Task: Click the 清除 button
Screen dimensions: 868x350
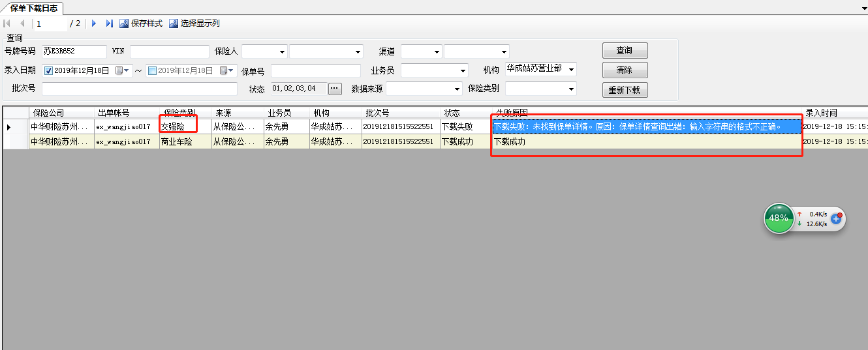Action: 625,70
